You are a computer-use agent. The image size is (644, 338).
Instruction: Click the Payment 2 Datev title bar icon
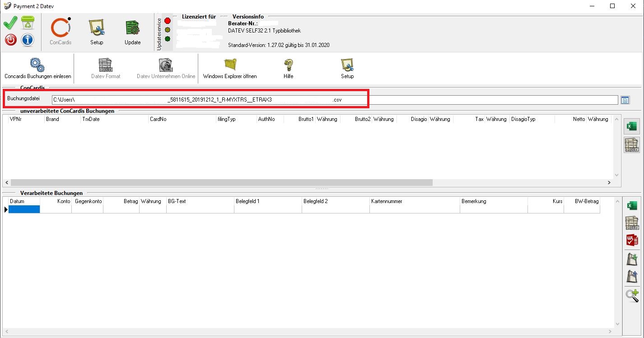[x=7, y=6]
